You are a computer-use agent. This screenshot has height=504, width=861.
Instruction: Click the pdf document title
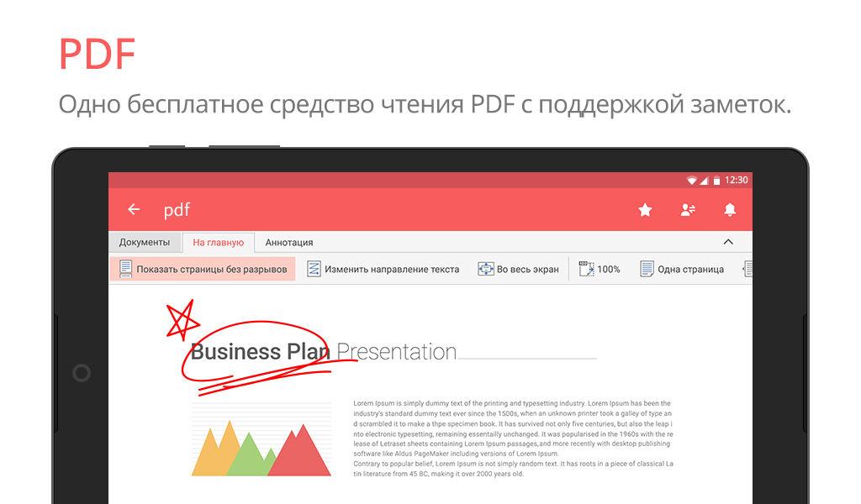(x=177, y=209)
